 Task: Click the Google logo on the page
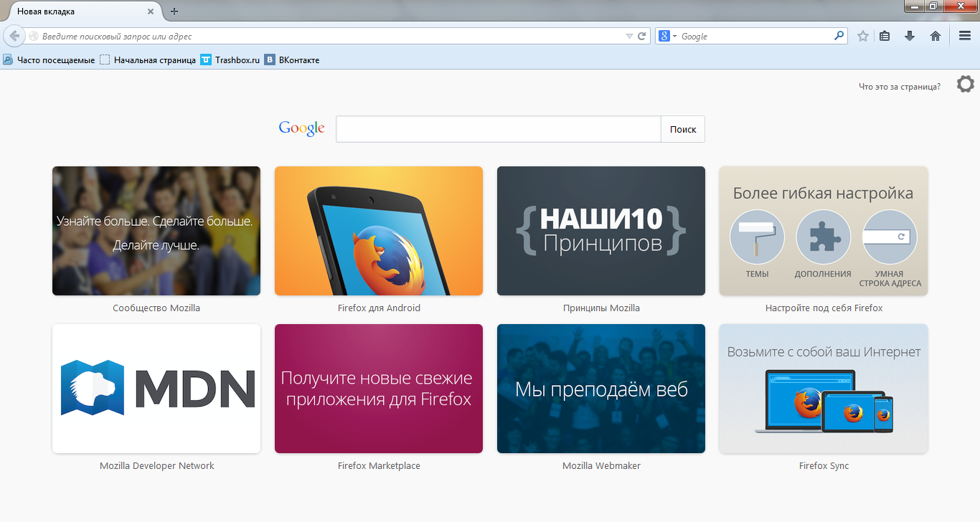[302, 128]
